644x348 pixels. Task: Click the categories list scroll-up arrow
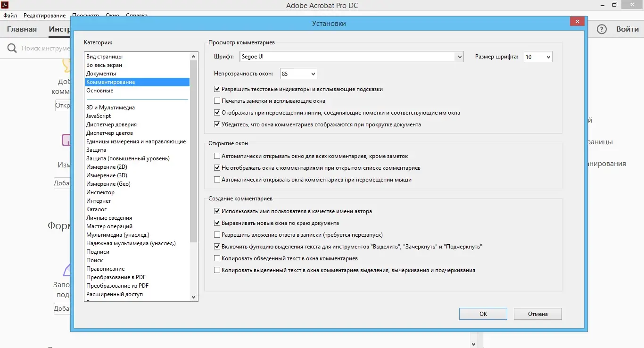193,56
